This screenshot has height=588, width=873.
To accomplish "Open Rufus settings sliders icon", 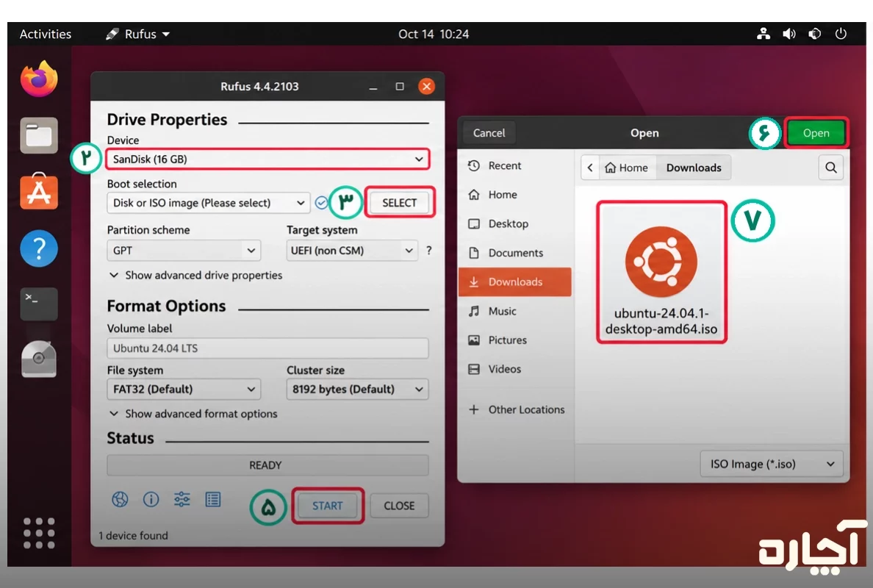I will click(x=182, y=500).
